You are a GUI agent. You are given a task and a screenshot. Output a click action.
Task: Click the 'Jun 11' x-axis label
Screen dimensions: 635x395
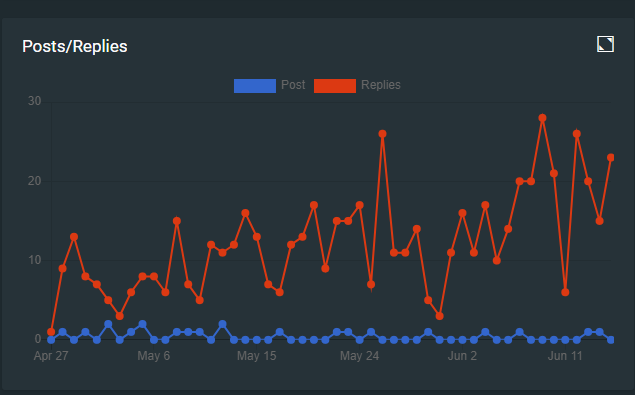pos(565,356)
